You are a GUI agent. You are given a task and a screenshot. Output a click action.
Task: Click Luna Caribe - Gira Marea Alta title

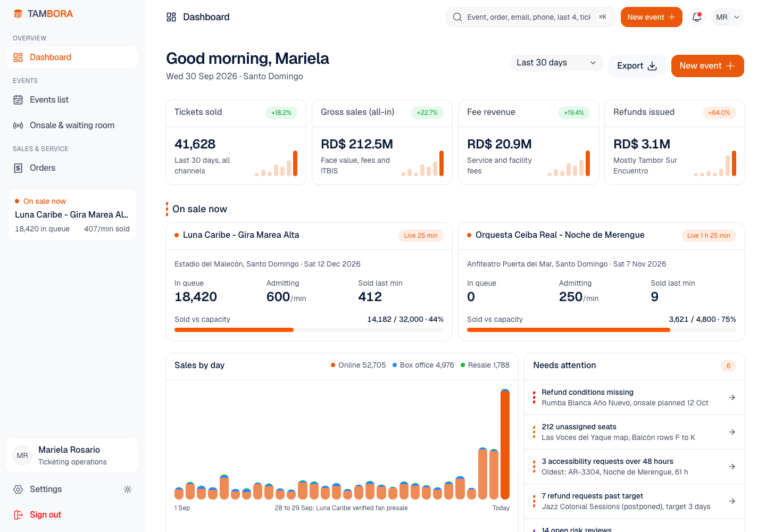pyautogui.click(x=241, y=235)
